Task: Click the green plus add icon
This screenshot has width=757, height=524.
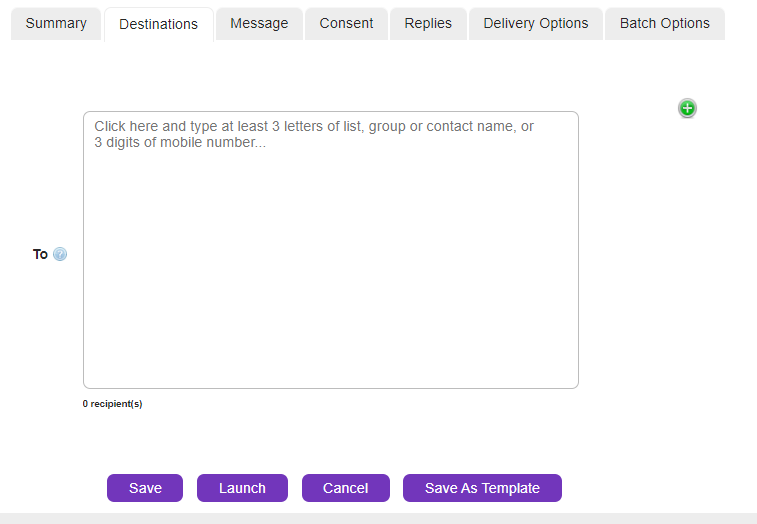Action: (x=687, y=108)
